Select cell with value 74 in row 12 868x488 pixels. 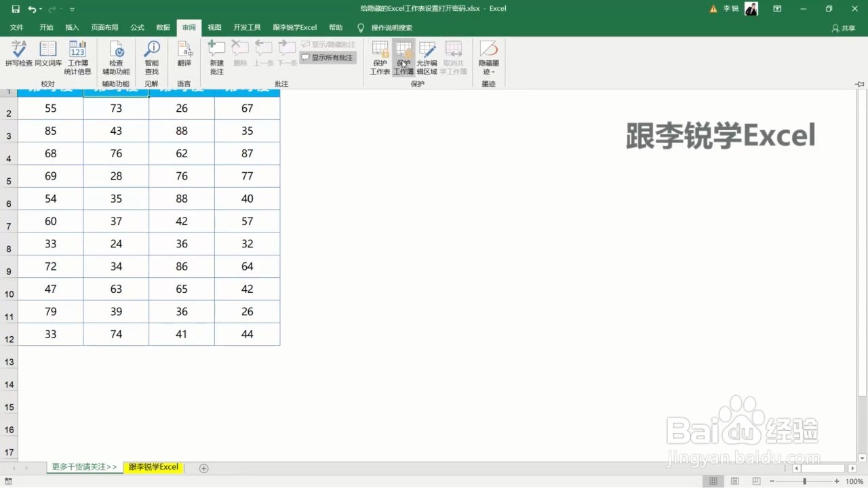(116, 334)
